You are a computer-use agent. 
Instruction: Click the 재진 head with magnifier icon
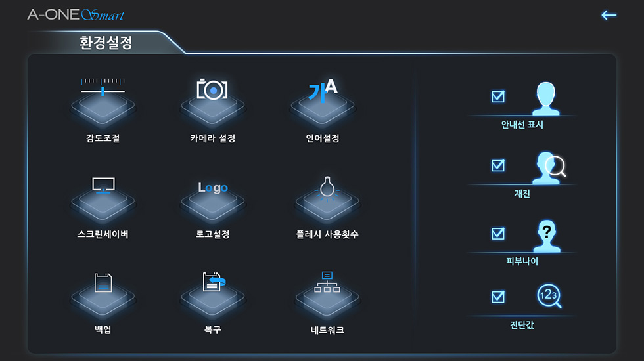click(x=549, y=168)
